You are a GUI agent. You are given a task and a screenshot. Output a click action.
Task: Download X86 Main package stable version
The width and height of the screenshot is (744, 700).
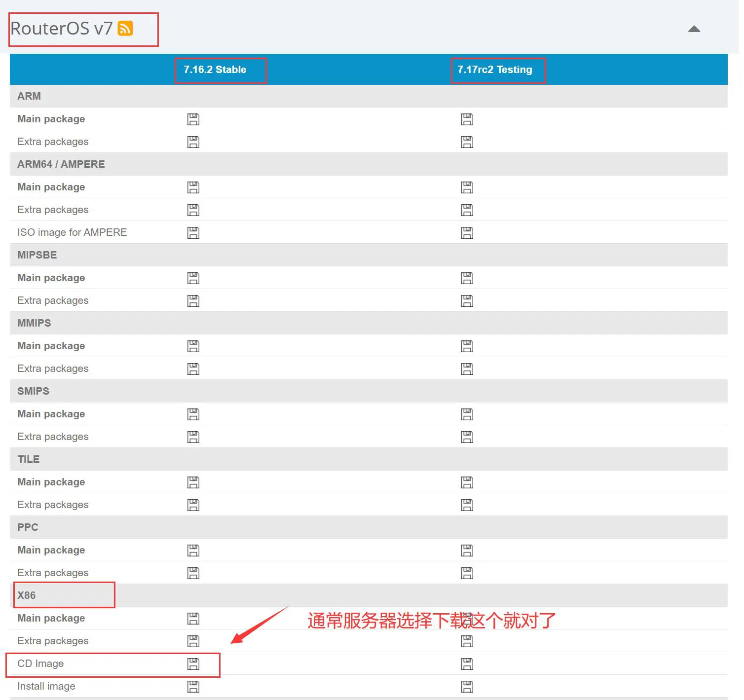pos(193,619)
